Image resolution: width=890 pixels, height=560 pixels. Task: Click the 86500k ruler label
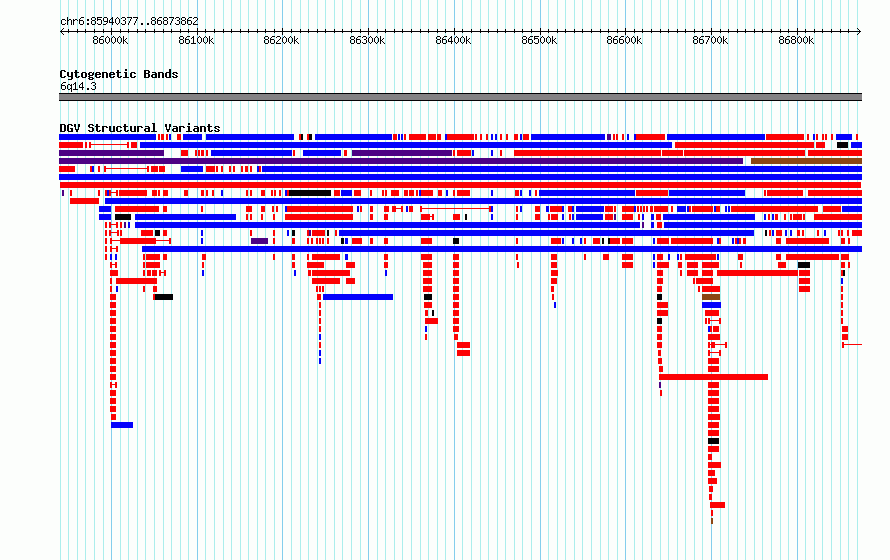point(539,41)
